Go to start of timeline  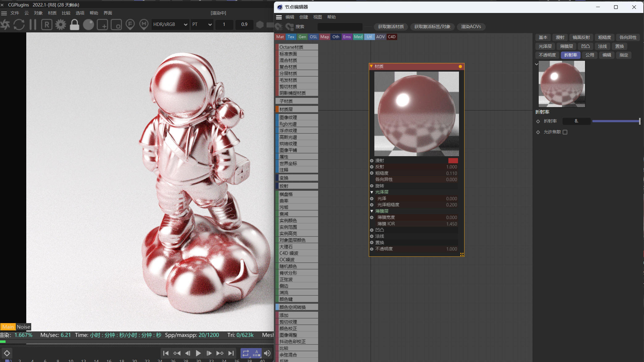(x=166, y=353)
